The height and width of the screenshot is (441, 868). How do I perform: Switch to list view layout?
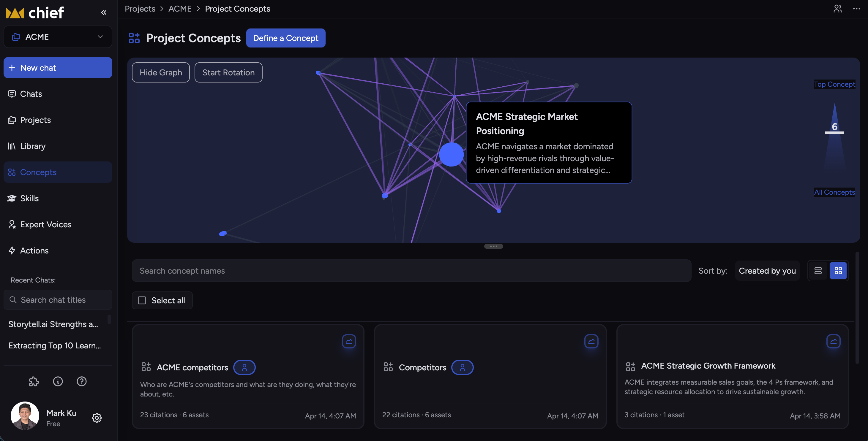(818, 271)
